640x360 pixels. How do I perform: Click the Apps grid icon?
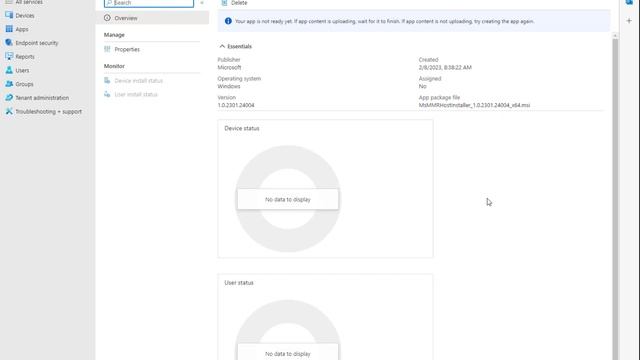[x=9, y=29]
